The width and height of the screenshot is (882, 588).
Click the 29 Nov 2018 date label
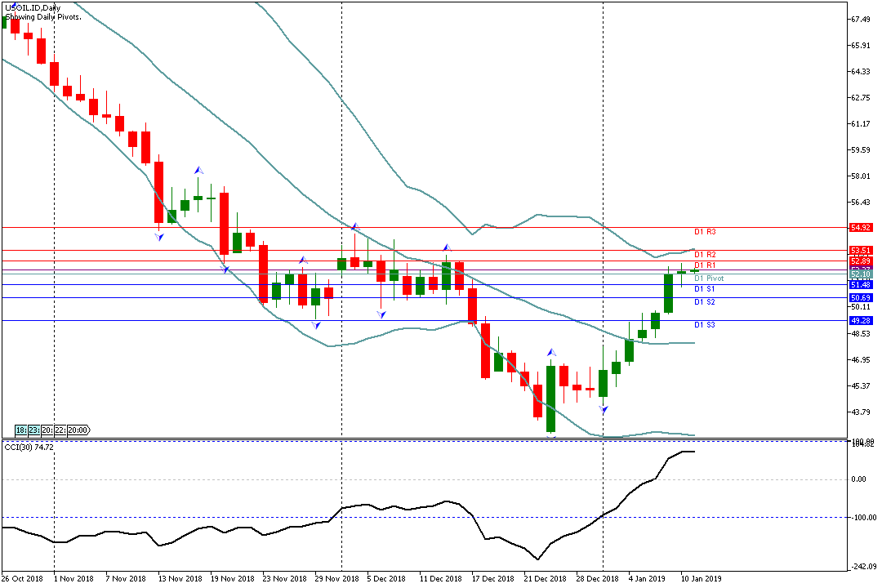336,578
